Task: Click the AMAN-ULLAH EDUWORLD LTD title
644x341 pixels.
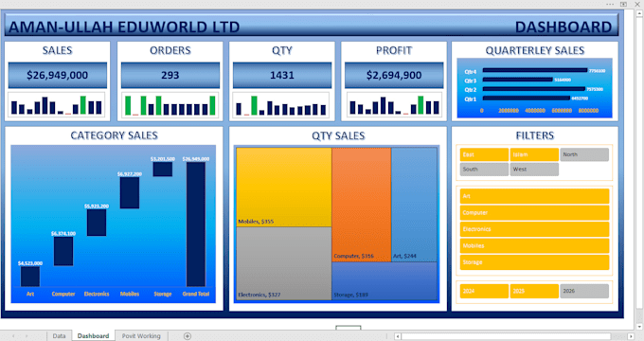Action: tap(124, 27)
